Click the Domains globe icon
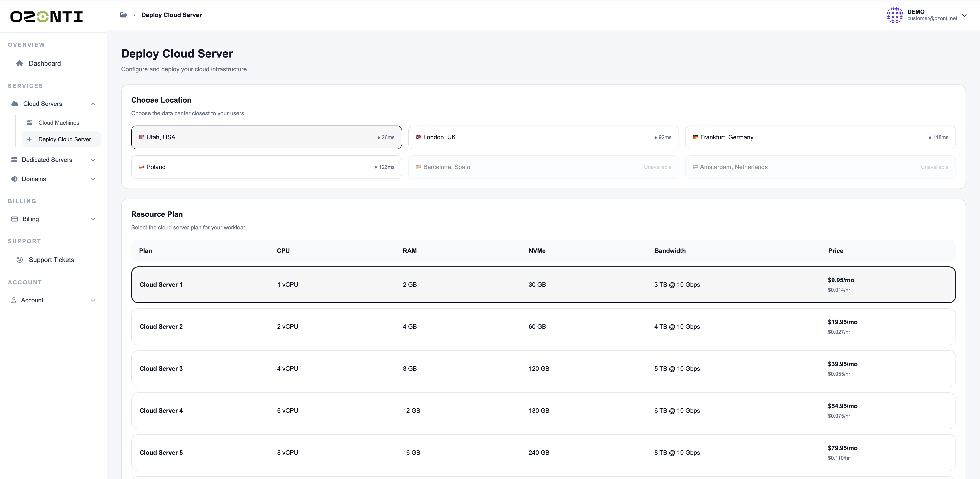Screen dimensions: 980x479 (14, 179)
